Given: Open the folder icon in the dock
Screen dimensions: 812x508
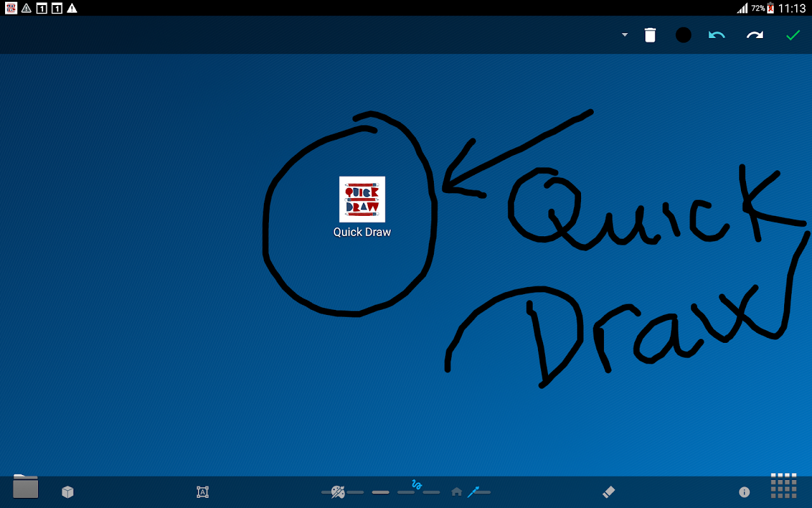Looking at the screenshot, I should click(25, 487).
